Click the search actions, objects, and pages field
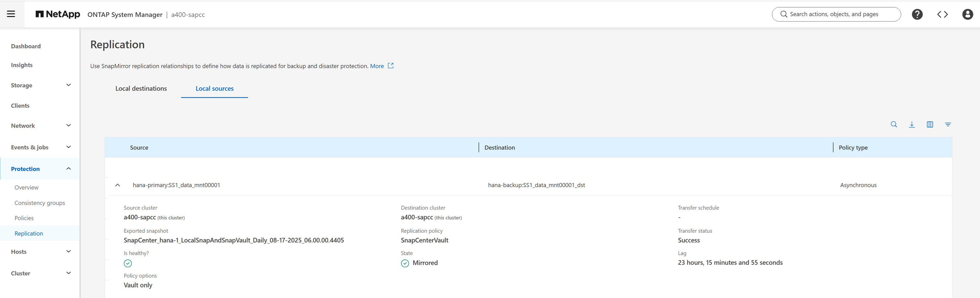The height and width of the screenshot is (298, 980). 836,14
